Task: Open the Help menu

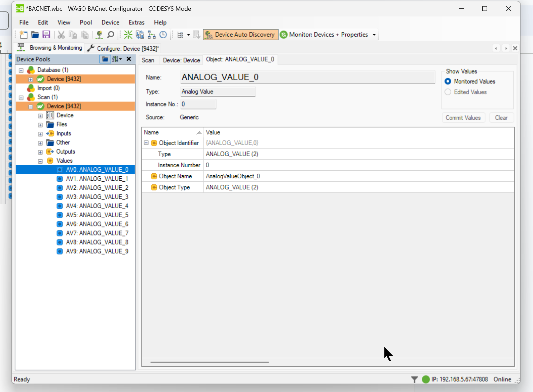Action: [x=160, y=23]
